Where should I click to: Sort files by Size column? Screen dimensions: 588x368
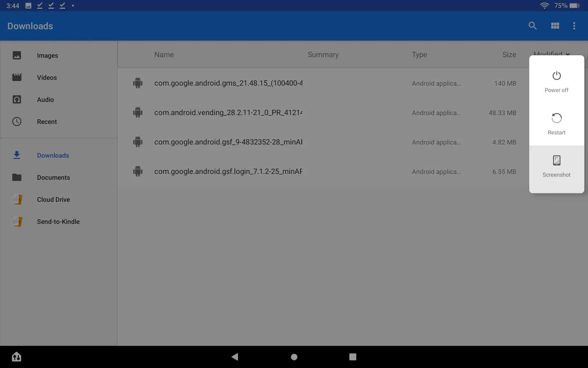(509, 55)
